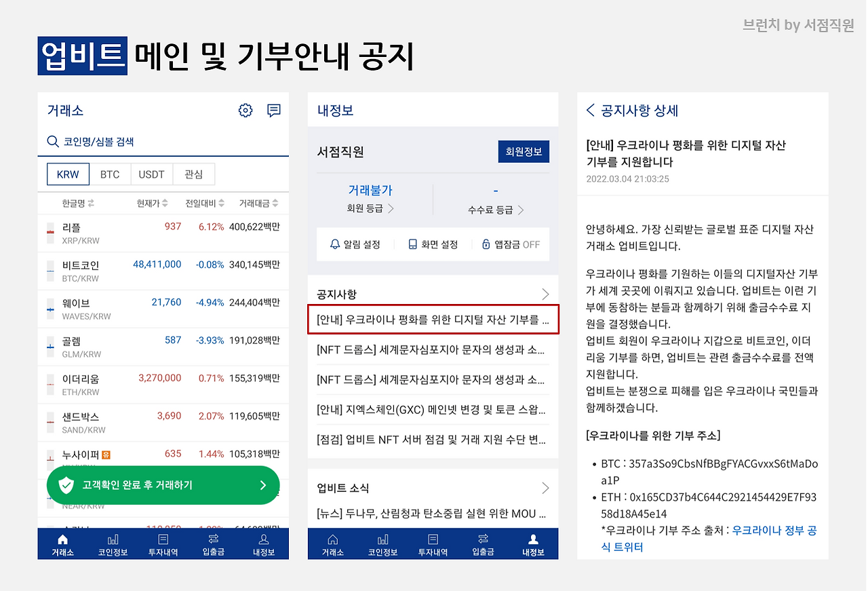Tap notice timestamp 2022.03.04 21:03:25
Screen dimensions: 868x591
tap(628, 179)
